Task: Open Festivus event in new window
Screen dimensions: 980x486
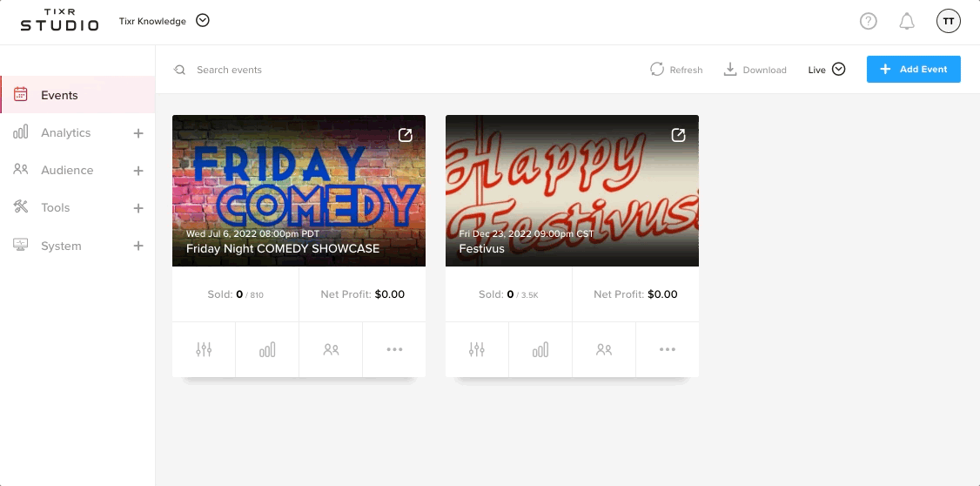Action: [x=678, y=135]
